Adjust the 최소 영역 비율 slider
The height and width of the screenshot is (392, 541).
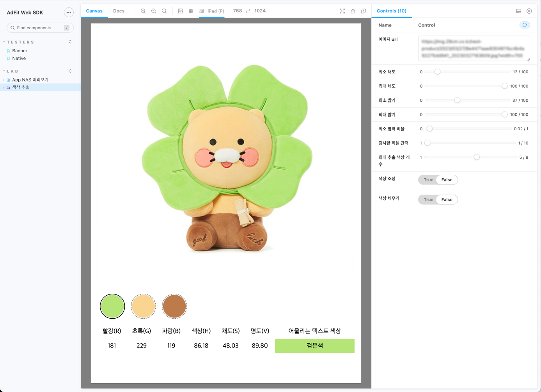pyautogui.click(x=468, y=129)
